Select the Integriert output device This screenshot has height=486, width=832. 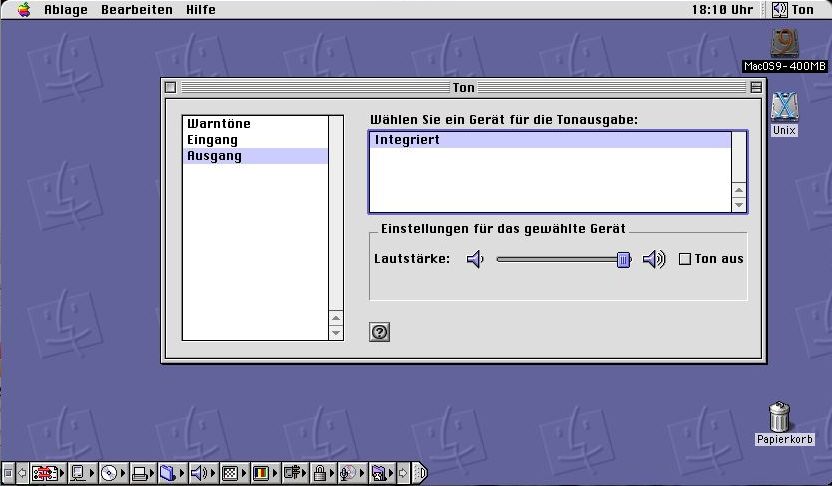coord(550,140)
